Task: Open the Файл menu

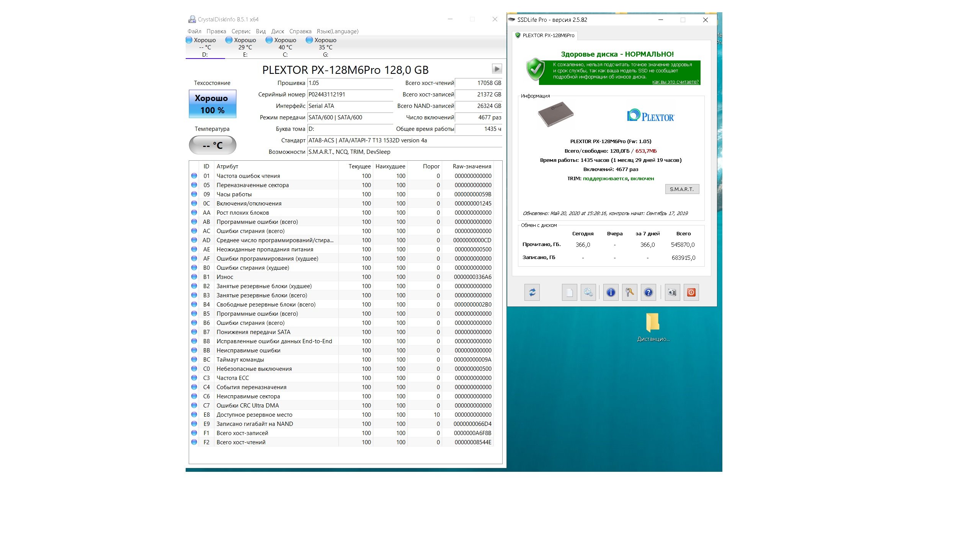Action: coord(194,31)
